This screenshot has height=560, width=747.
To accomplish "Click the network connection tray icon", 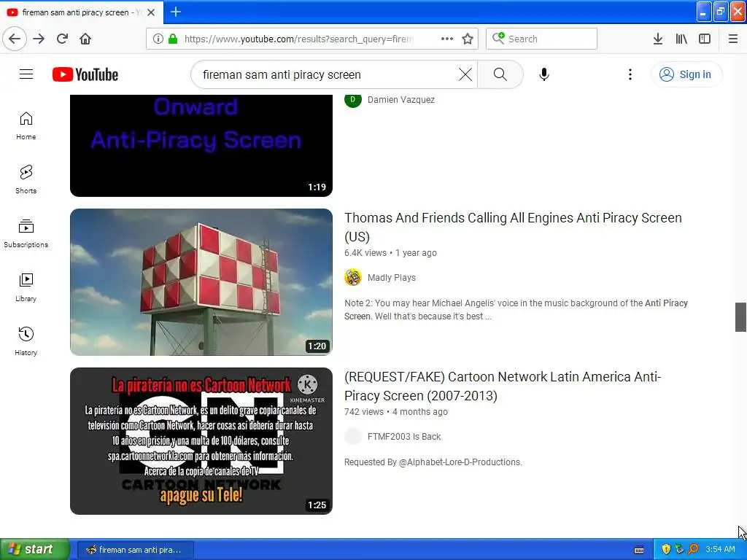I will [x=679, y=550].
